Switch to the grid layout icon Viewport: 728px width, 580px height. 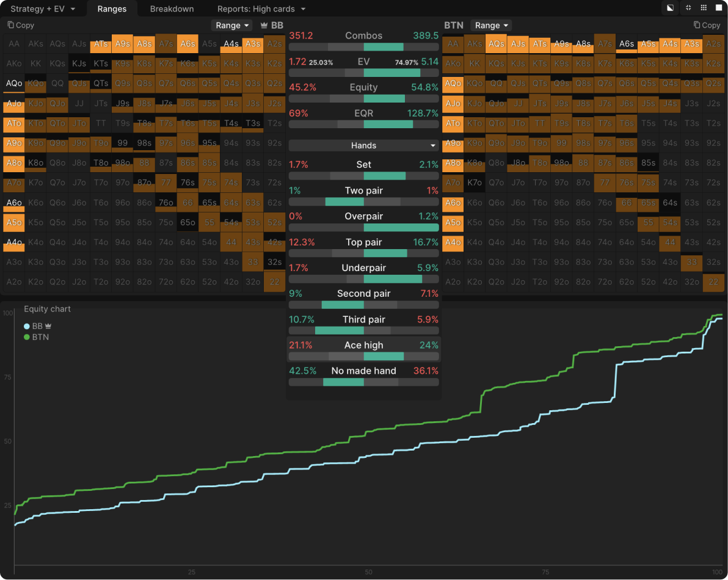click(x=704, y=8)
